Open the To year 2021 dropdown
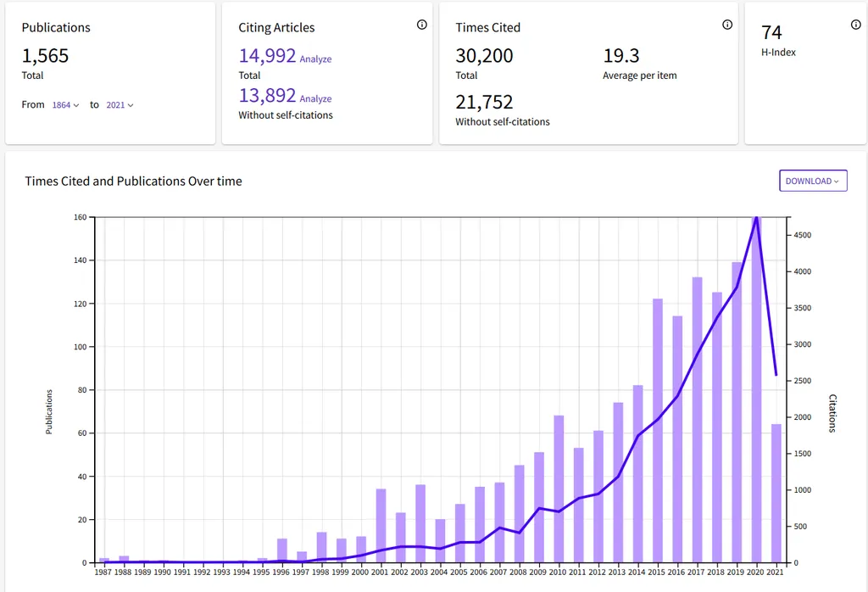 [x=120, y=105]
